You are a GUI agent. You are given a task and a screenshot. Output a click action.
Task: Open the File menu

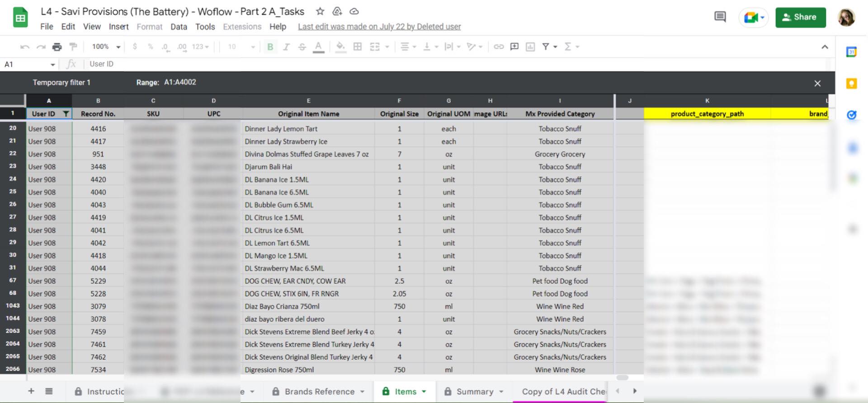coord(47,27)
